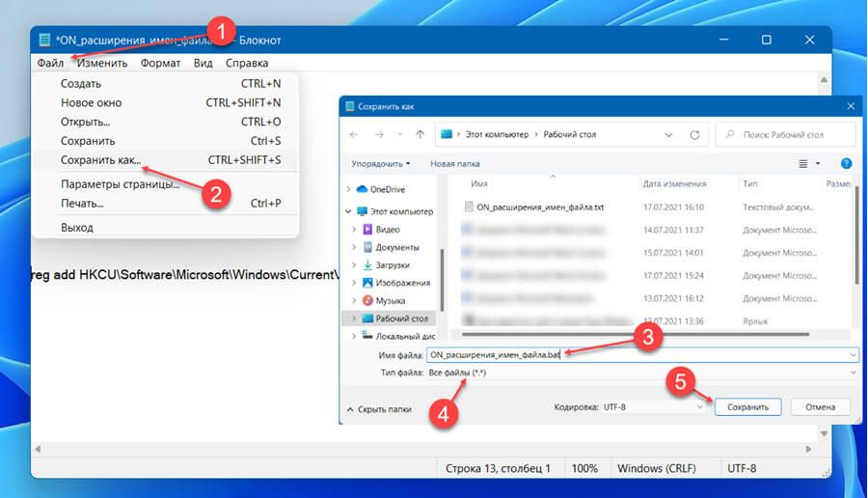The width and height of the screenshot is (868, 498).
Task: Click the Имя файла input field
Action: 642,355
